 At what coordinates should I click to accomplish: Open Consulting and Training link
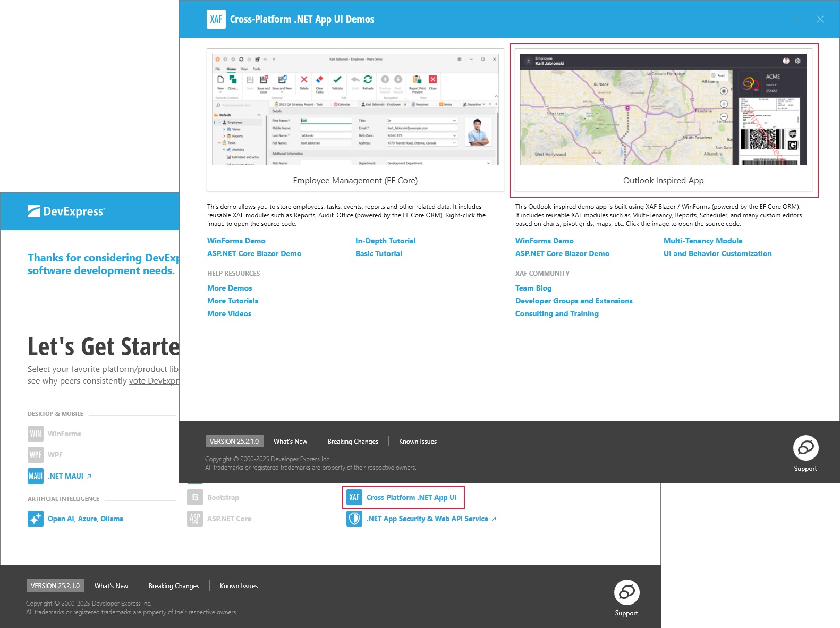point(557,313)
